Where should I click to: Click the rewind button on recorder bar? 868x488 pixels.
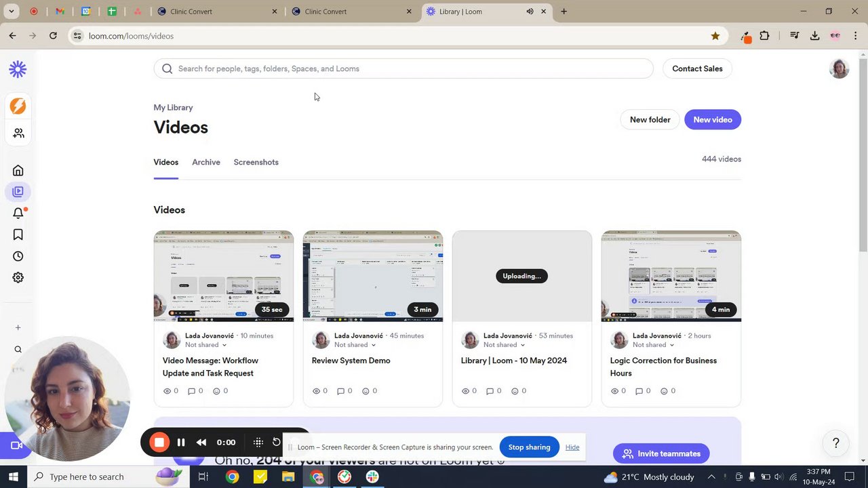201,443
